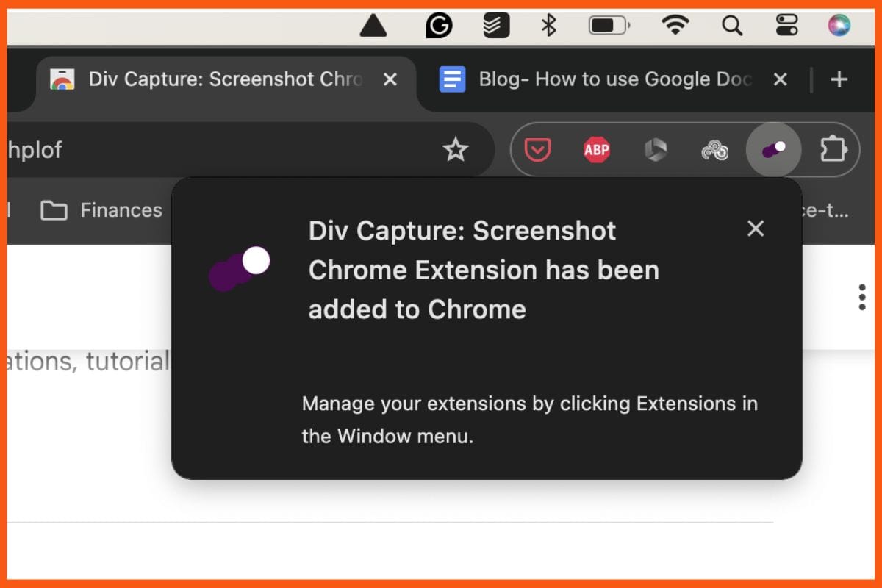This screenshot has height=588, width=882.
Task: Open the Adblock Plus extension
Action: pyautogui.click(x=597, y=151)
